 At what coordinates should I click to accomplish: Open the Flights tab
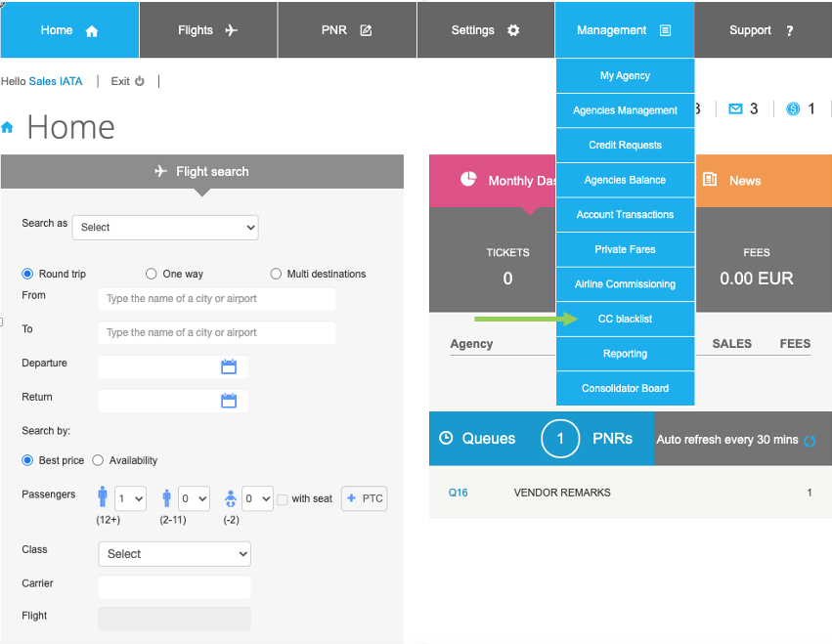(207, 30)
